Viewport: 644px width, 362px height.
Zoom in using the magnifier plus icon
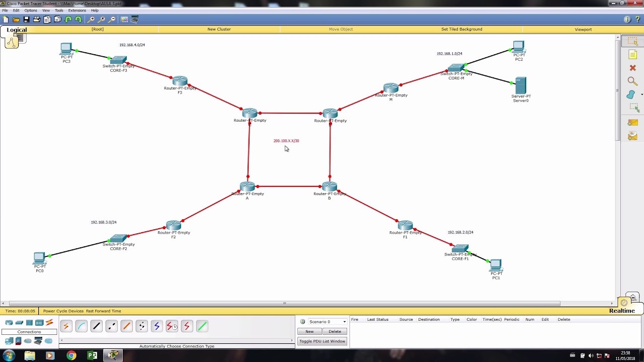[x=91, y=20]
